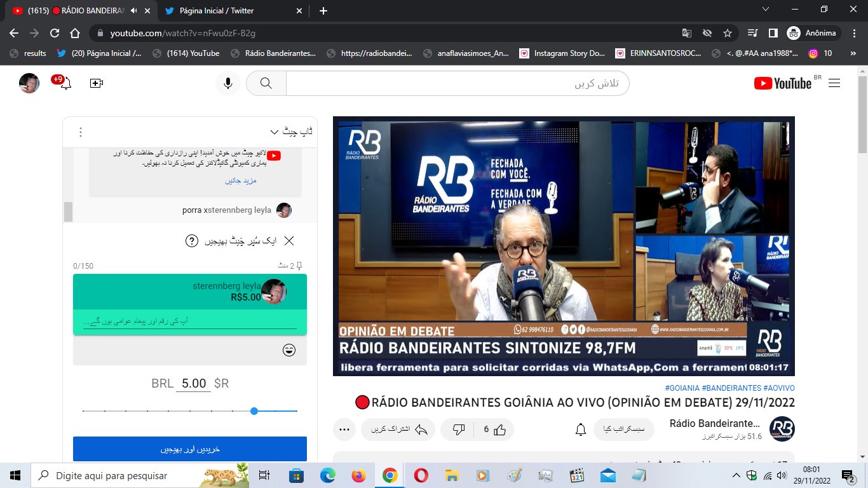Navigate back in browser
Image resolution: width=868 pixels, height=488 pixels.
[x=14, y=33]
